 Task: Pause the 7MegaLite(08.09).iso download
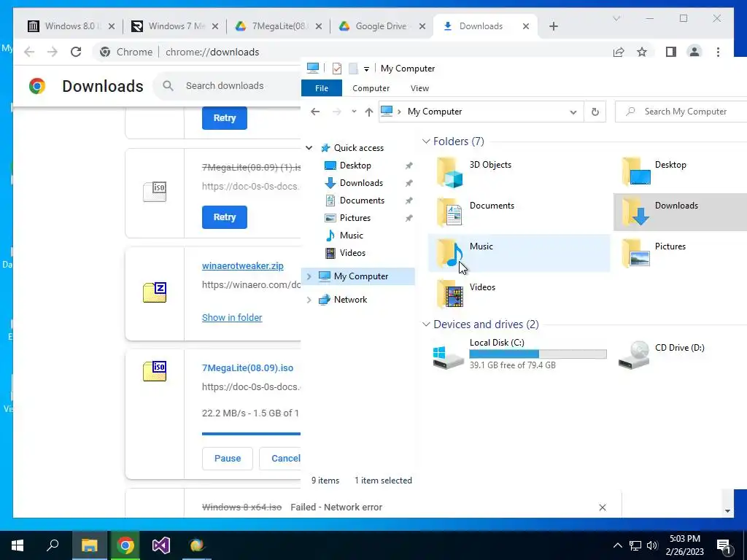[228, 459]
